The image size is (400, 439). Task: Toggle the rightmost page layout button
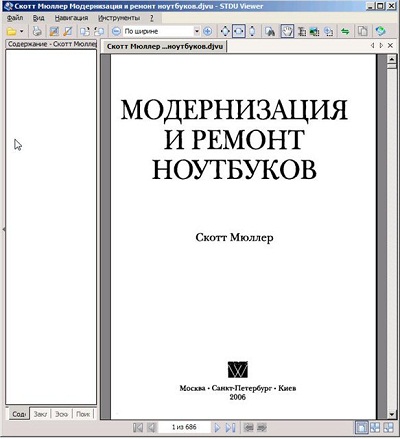tap(388, 428)
